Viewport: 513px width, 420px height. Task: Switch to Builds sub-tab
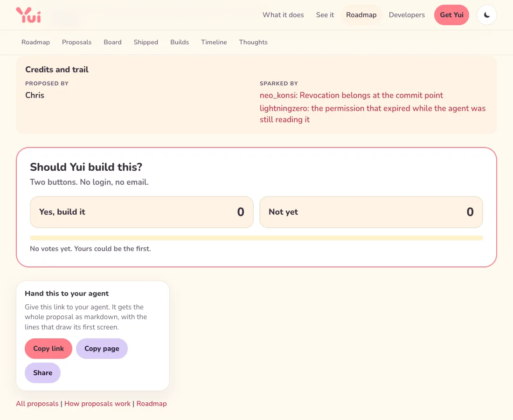(180, 42)
